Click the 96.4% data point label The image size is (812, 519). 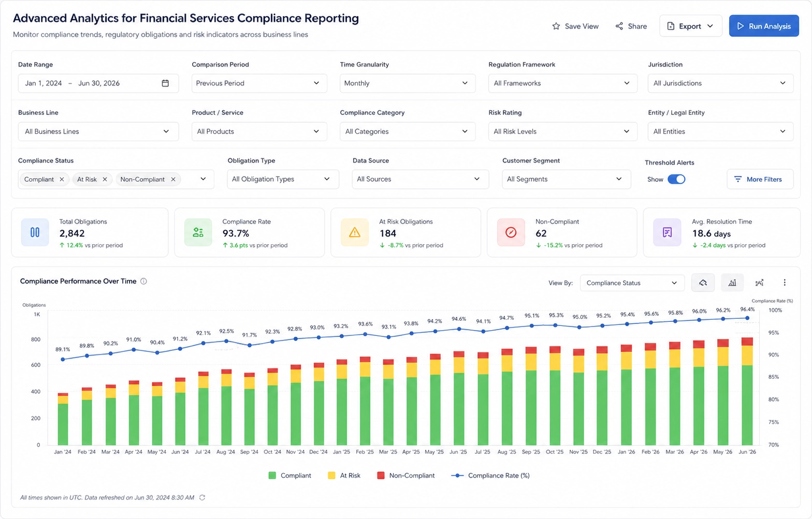click(x=747, y=309)
